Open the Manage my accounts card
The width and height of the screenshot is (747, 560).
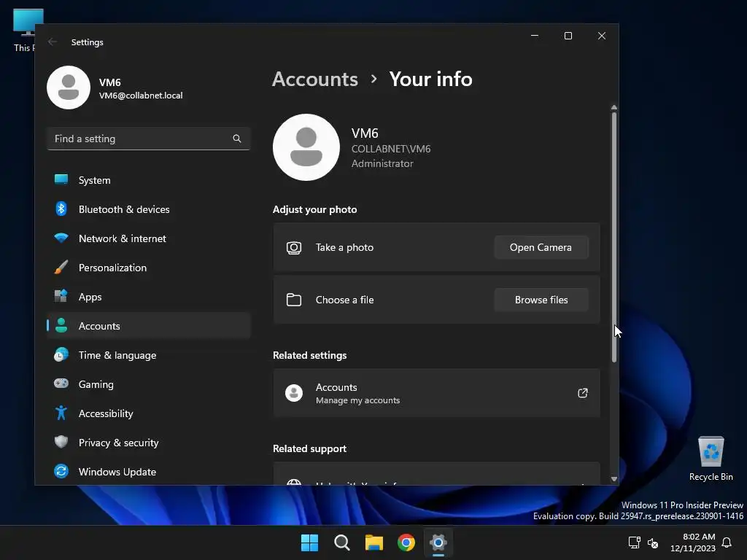436,393
